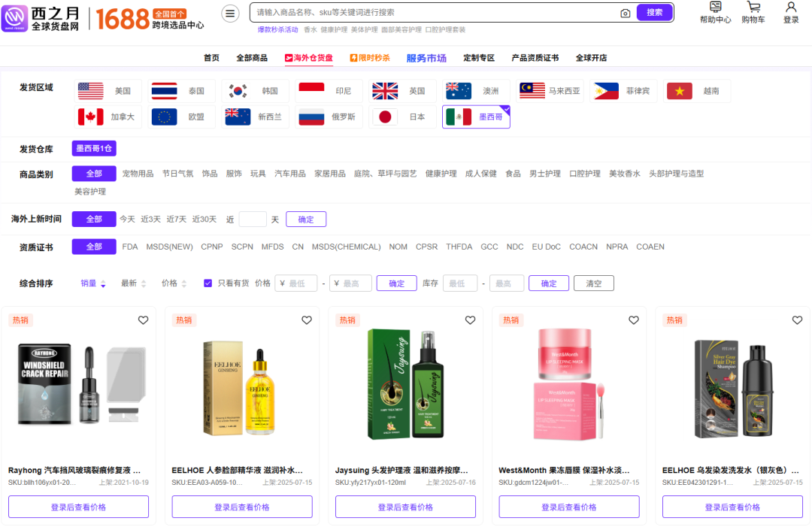Image resolution: width=812 pixels, height=527 pixels.
Task: Select the Australia flag region
Action: point(475,91)
